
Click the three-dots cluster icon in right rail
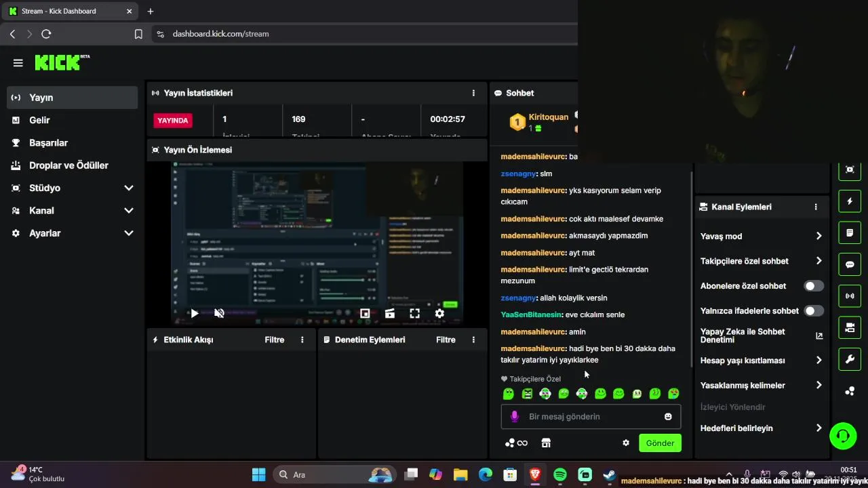[850, 391]
